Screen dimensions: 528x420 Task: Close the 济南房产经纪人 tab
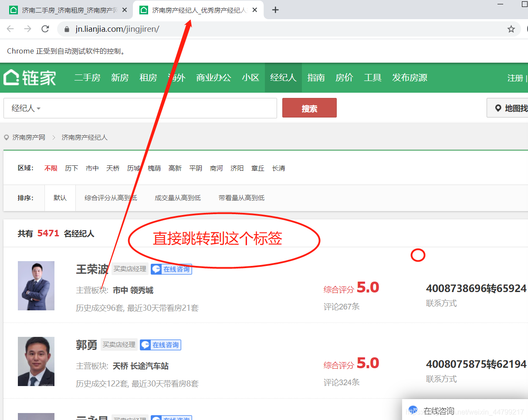[255, 10]
